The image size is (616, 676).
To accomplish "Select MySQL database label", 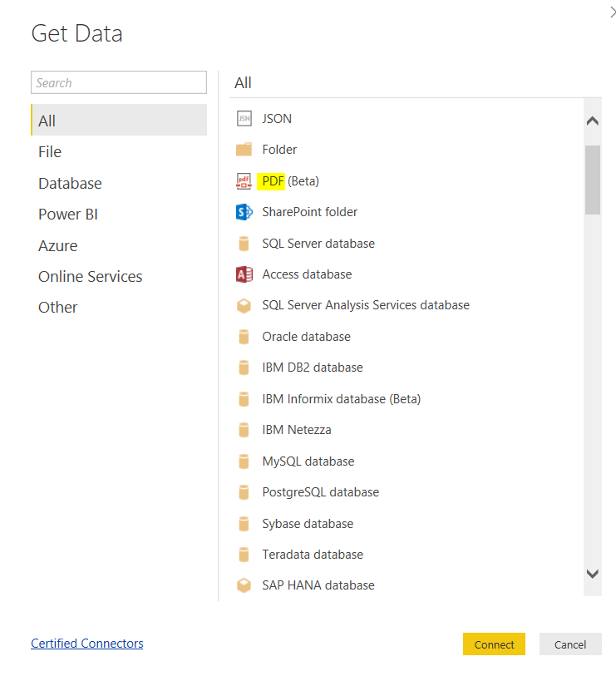I will click(x=308, y=461).
